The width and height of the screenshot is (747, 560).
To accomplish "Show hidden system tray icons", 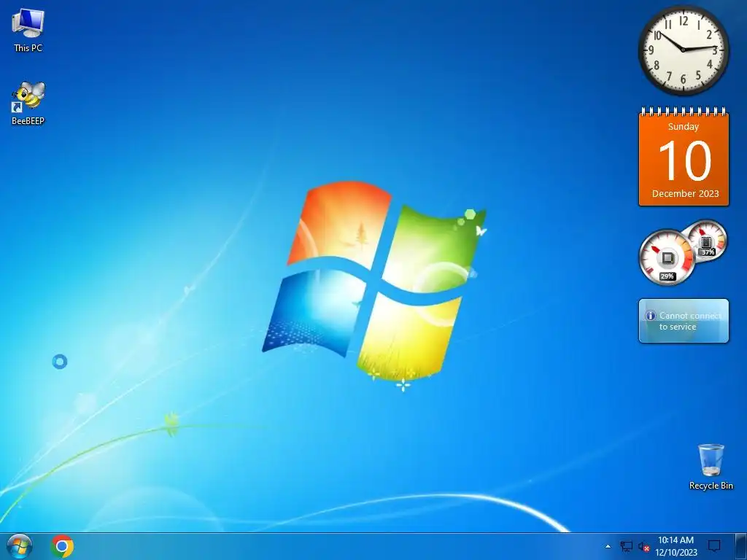I will pos(608,546).
